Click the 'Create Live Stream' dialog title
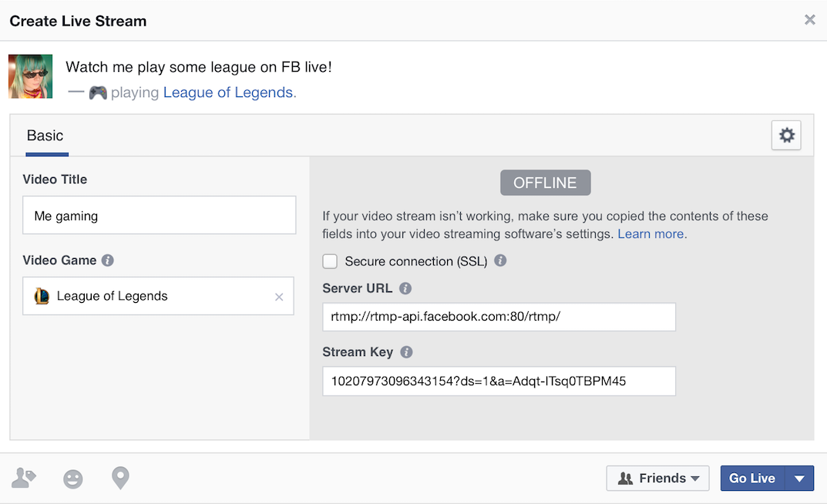827x504 pixels. [78, 21]
